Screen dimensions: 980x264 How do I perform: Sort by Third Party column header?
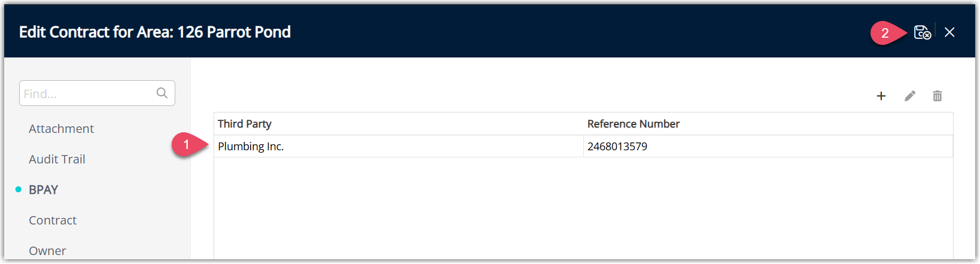(x=245, y=124)
